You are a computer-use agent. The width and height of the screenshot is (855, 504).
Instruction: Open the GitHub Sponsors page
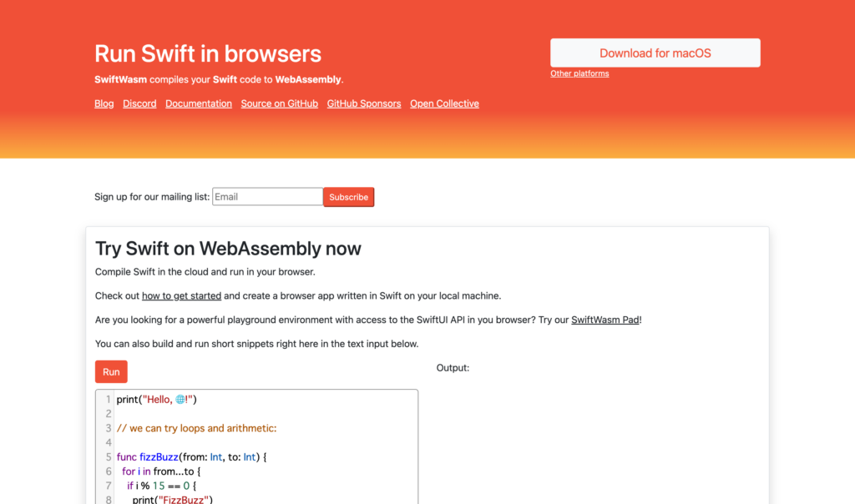click(363, 103)
